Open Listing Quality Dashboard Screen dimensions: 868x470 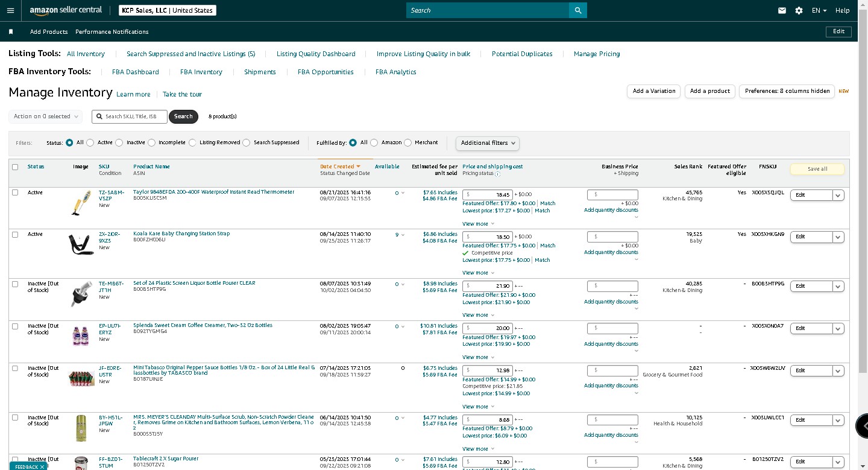pyautogui.click(x=316, y=54)
